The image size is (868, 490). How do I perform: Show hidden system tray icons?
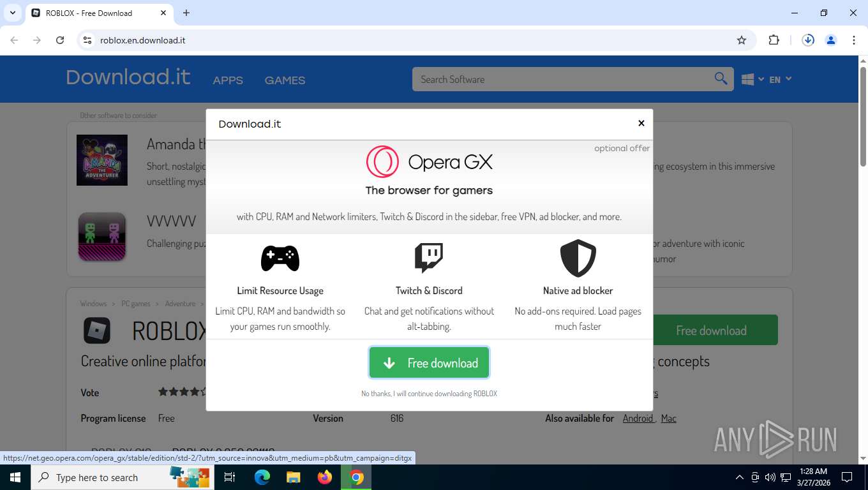click(x=740, y=477)
